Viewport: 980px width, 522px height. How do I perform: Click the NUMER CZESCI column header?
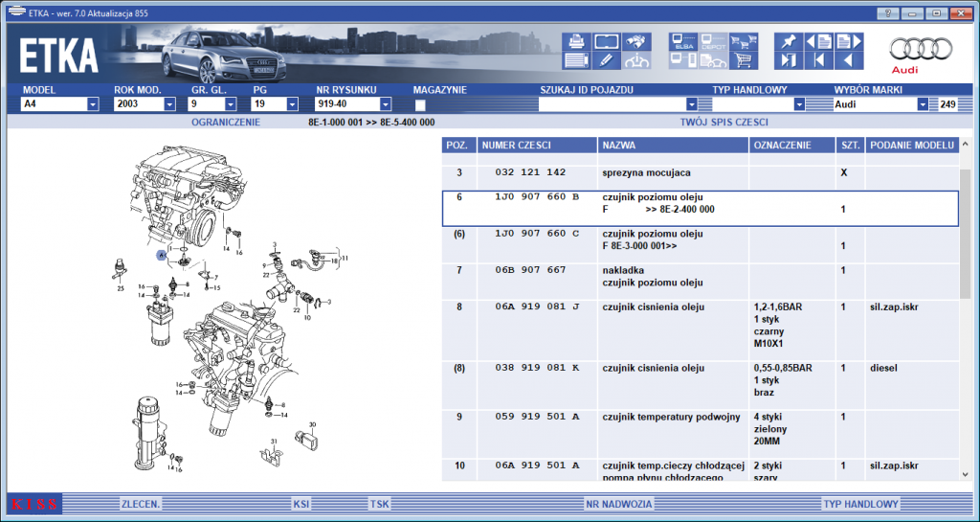(537, 145)
